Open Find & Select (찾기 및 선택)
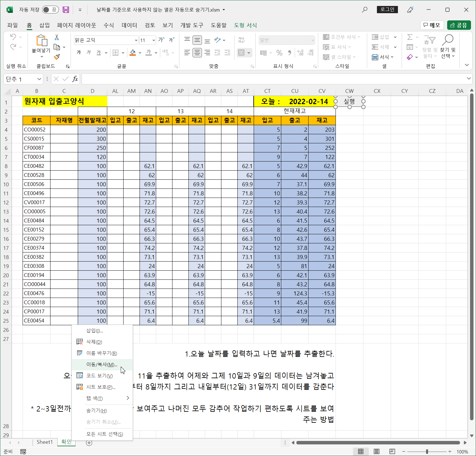This screenshot has width=476, height=456. tap(448, 46)
